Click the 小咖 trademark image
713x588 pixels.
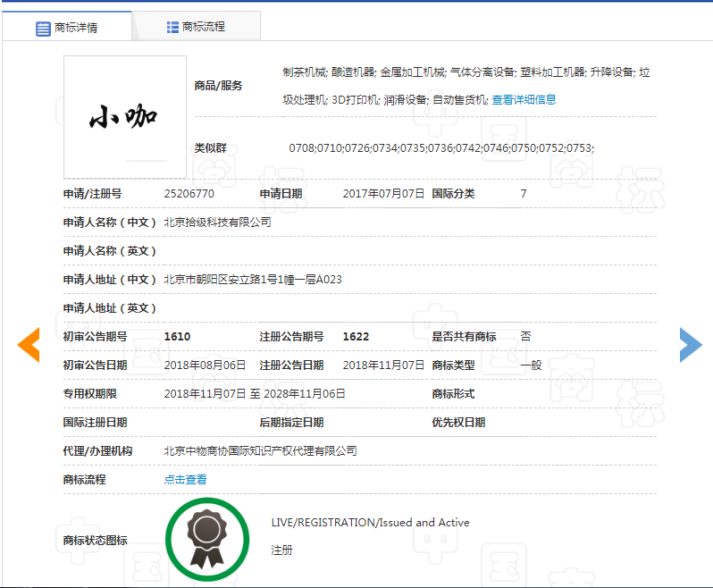[125, 117]
